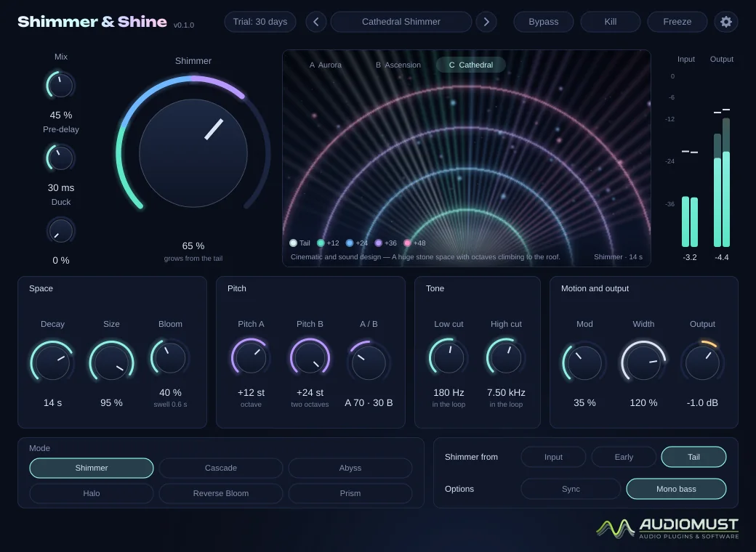The width and height of the screenshot is (756, 552).
Task: Select the Prism mode
Action: coord(350,493)
